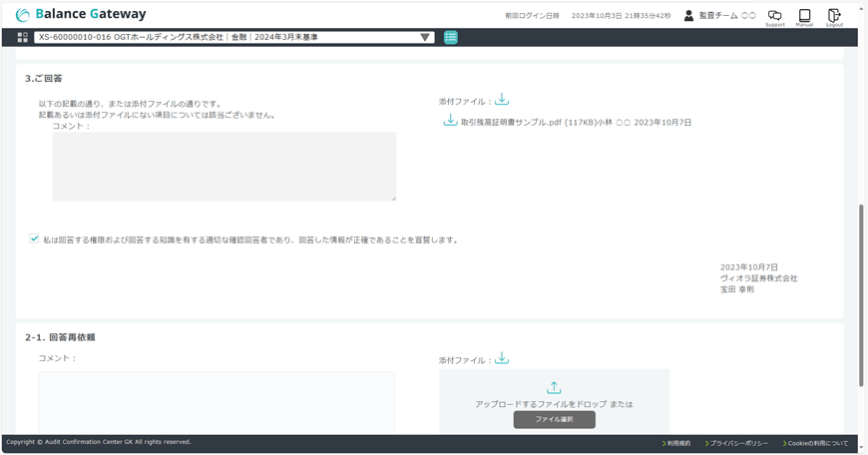Open the 利用規約 link
Screen dimensions: 868x455
coord(678,443)
